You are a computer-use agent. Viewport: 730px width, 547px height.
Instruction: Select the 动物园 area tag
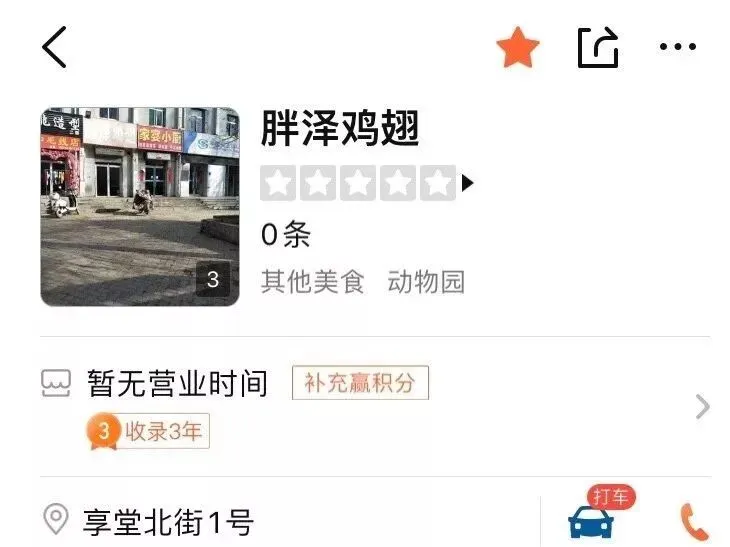426,281
